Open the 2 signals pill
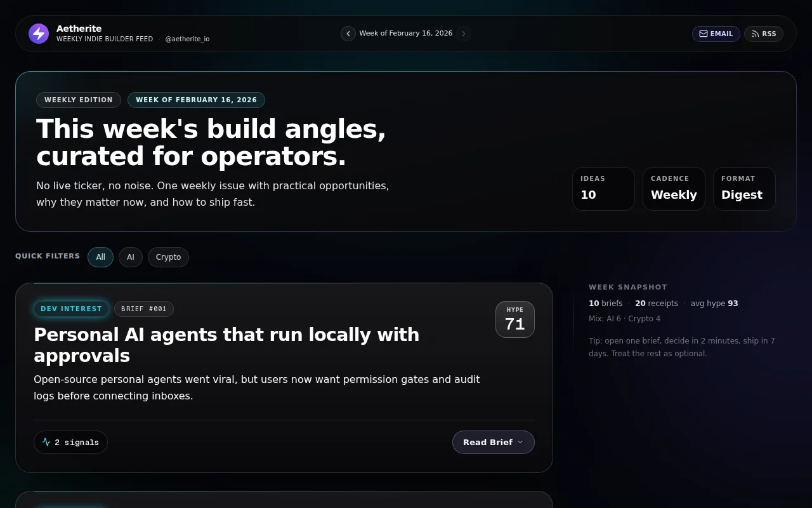This screenshot has height=508, width=812. click(x=70, y=442)
